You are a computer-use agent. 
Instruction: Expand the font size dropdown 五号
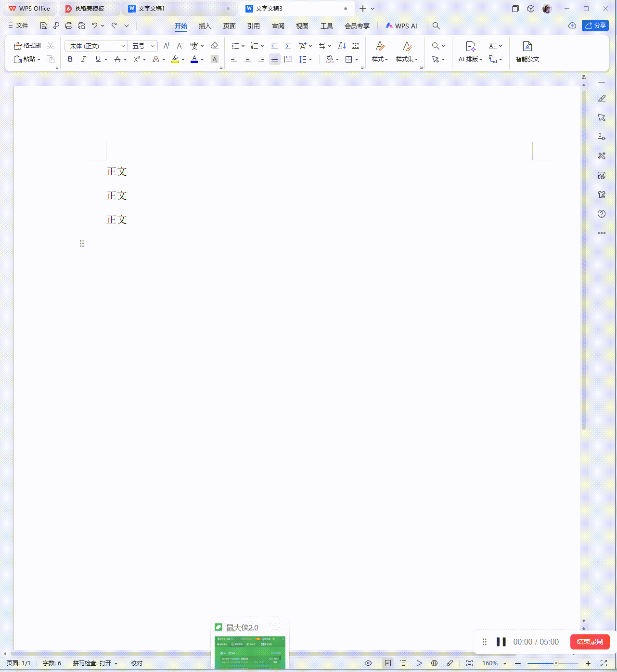point(153,46)
